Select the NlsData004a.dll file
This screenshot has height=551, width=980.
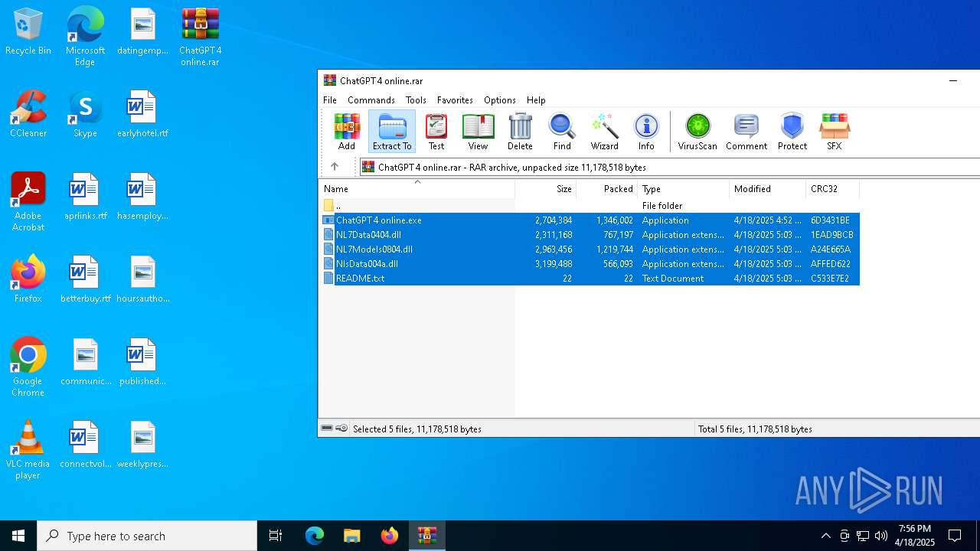590,264
